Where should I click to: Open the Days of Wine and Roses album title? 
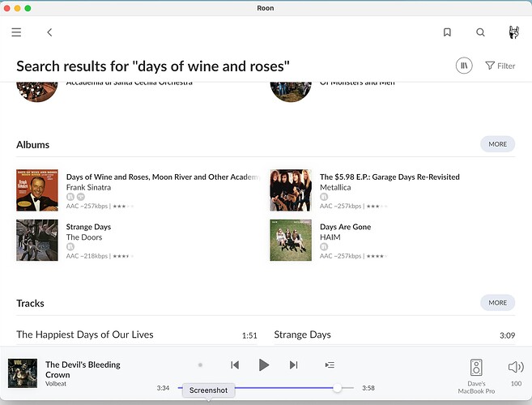pyautogui.click(x=164, y=177)
